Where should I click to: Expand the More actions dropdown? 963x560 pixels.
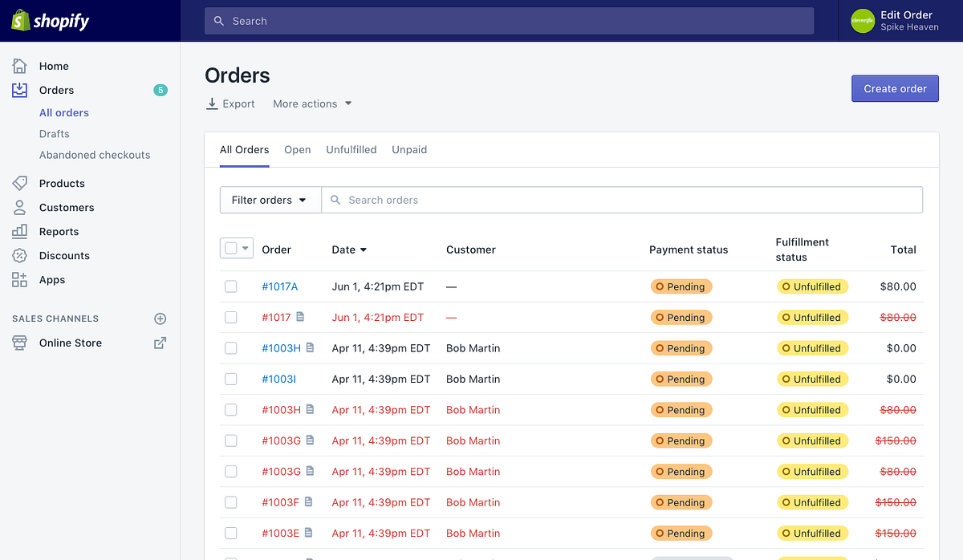(x=311, y=103)
